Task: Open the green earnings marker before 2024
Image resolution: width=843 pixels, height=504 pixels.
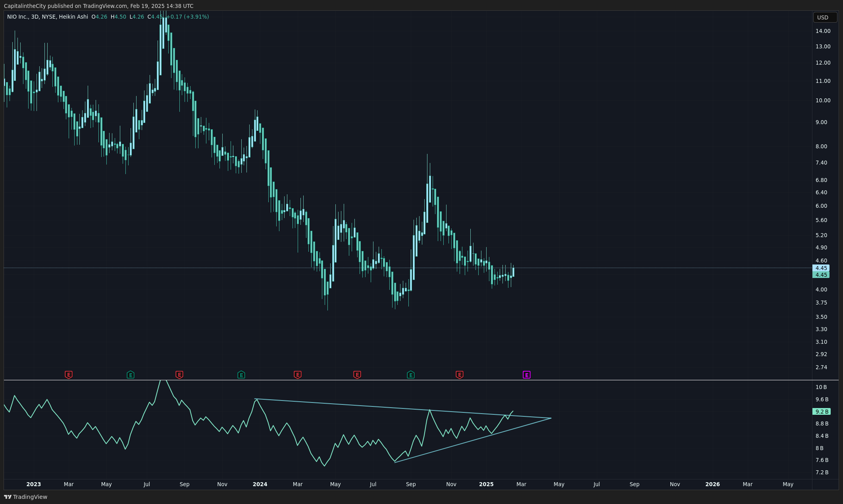Action: tap(241, 375)
